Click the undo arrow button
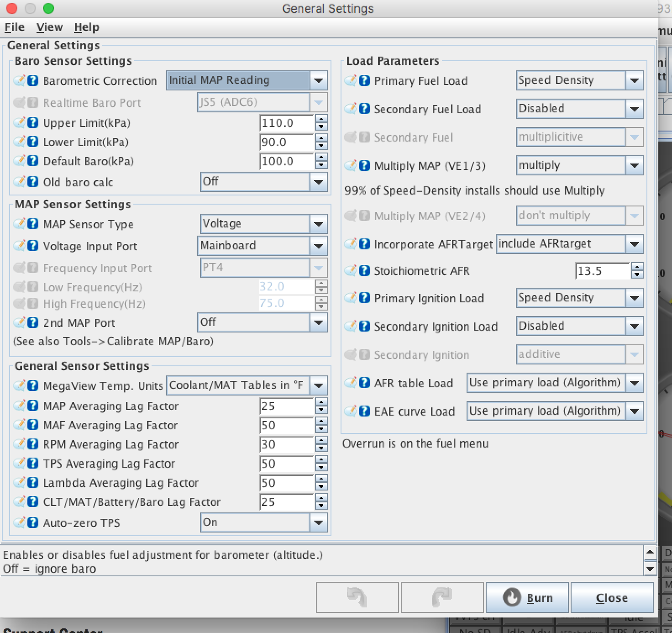 click(x=357, y=597)
